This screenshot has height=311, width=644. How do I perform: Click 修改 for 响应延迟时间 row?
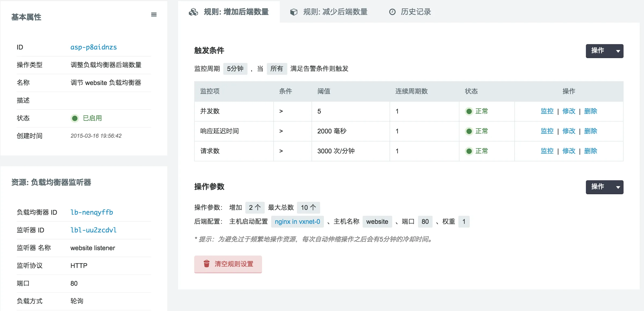click(569, 131)
